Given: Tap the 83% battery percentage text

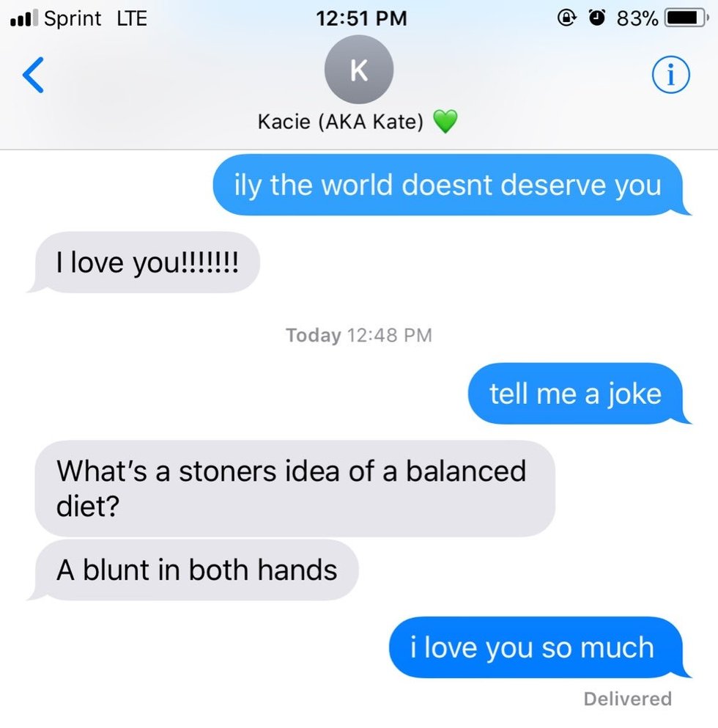Looking at the screenshot, I should point(637,18).
